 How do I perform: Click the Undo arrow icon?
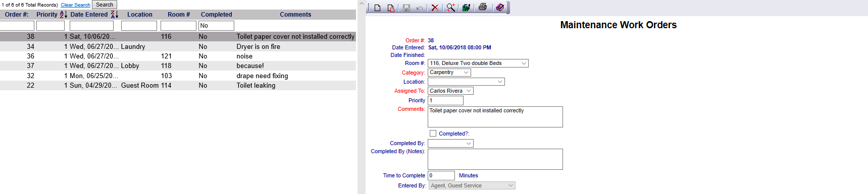point(420,8)
